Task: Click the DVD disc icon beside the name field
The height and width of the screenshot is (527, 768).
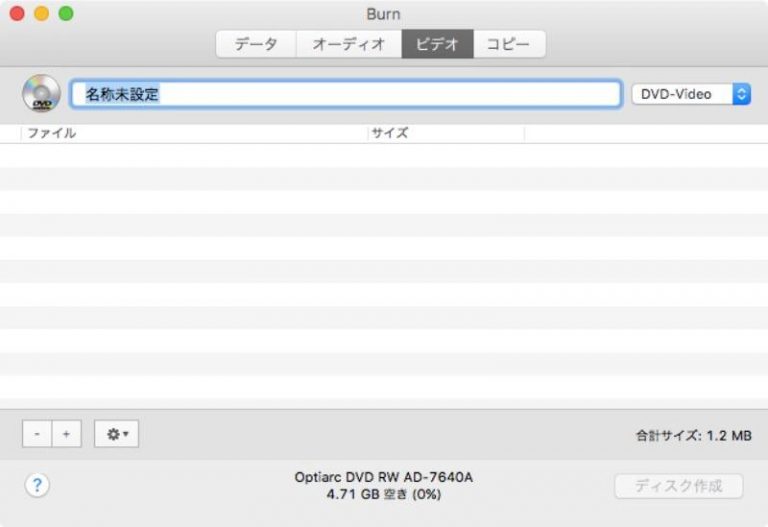Action: (41, 94)
